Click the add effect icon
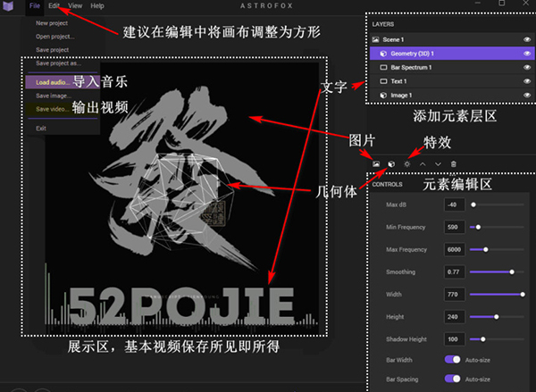This screenshot has height=392, width=536. (407, 163)
